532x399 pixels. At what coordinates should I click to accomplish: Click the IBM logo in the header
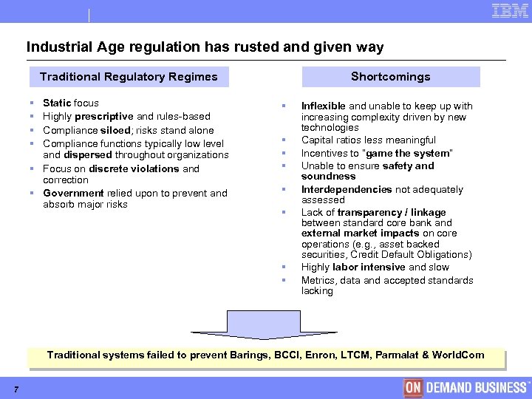point(510,11)
